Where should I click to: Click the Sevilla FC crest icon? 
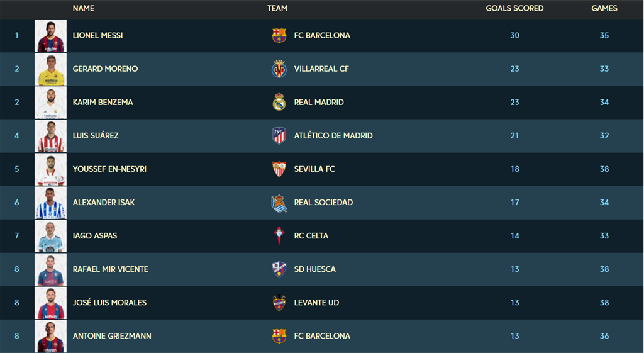point(279,169)
